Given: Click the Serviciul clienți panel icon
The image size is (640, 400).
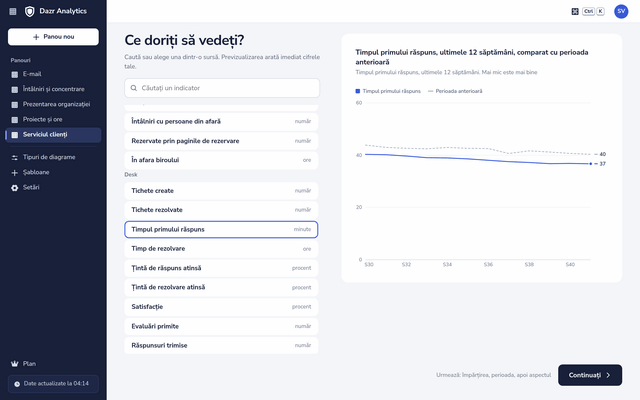Looking at the screenshot, I should coord(15,135).
